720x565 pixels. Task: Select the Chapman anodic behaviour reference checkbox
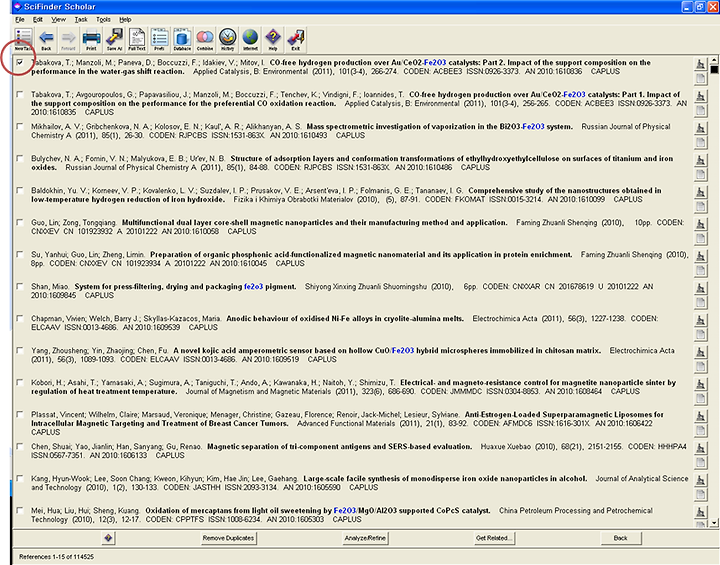20,318
